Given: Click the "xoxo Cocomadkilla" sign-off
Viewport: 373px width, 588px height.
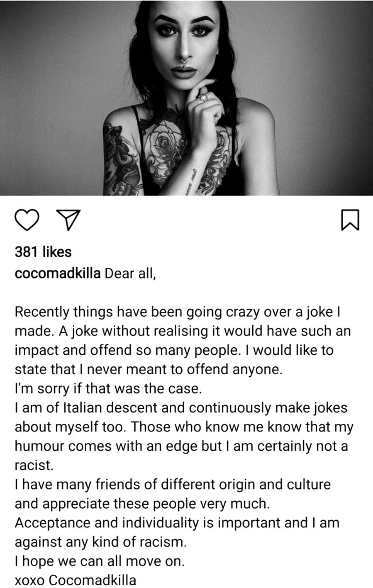Looking at the screenshot, I should coord(76,580).
